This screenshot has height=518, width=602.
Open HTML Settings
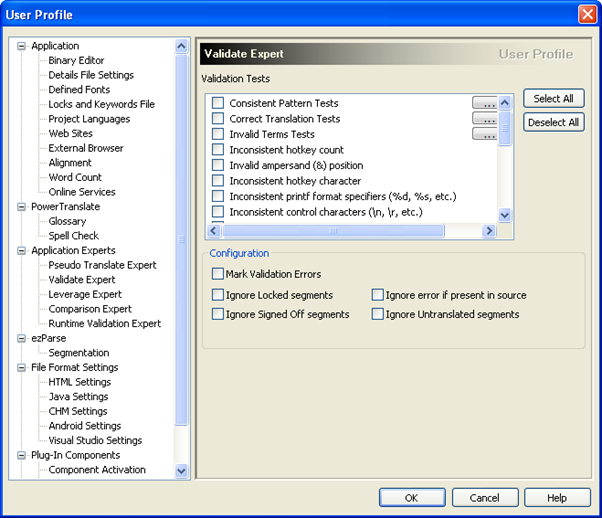79,382
